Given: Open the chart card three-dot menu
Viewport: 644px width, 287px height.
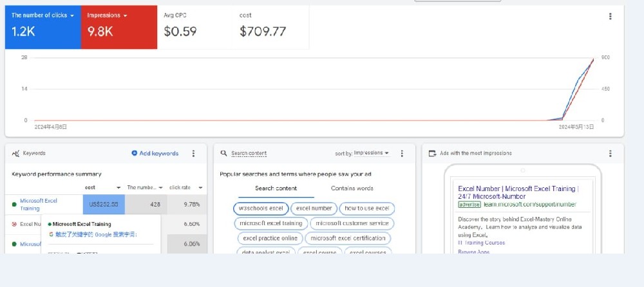Looking at the screenshot, I should (x=610, y=17).
